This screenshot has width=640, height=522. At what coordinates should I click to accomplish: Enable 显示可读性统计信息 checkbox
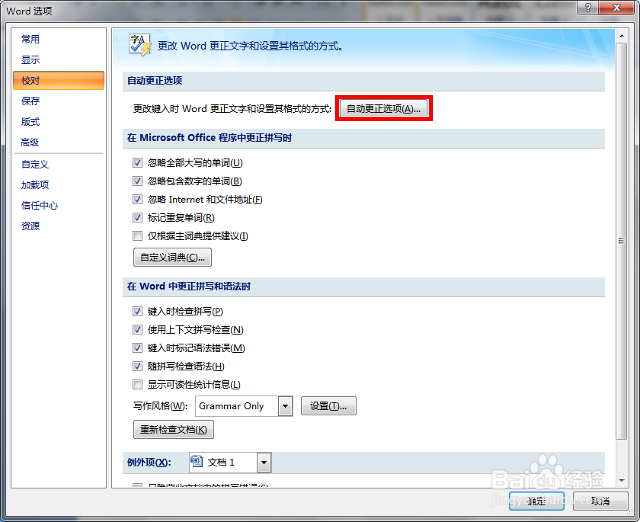(137, 384)
